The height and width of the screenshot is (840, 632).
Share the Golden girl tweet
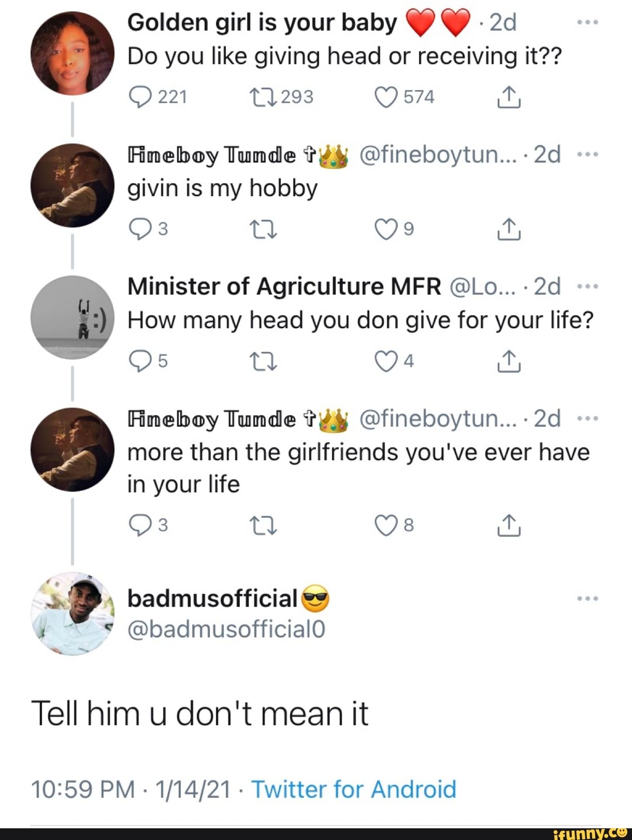(509, 98)
